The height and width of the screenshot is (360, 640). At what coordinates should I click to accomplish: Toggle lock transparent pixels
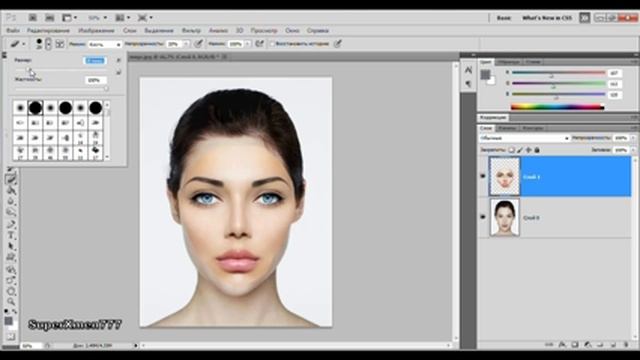click(511, 150)
